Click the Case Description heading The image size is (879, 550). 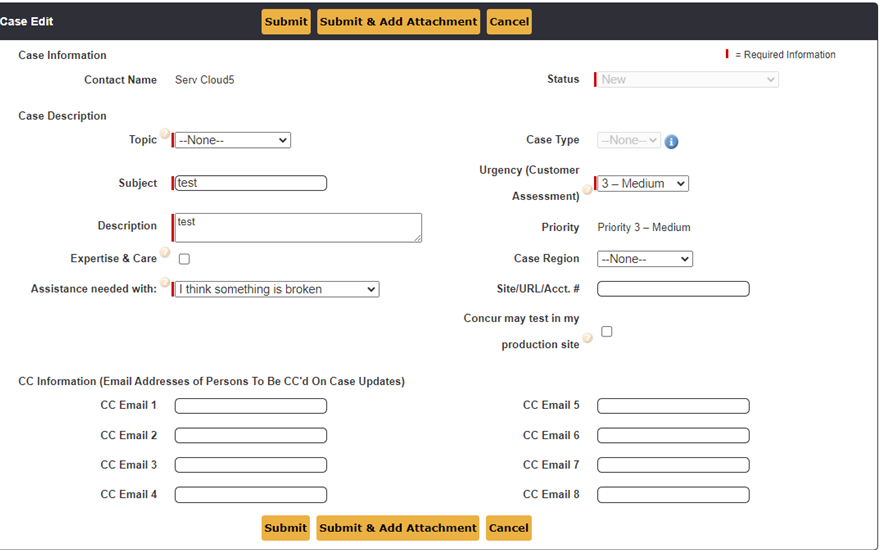62,115
